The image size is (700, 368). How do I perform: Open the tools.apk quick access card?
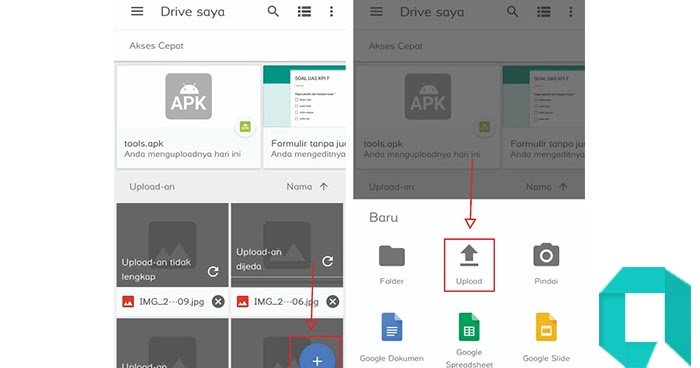coord(188,117)
